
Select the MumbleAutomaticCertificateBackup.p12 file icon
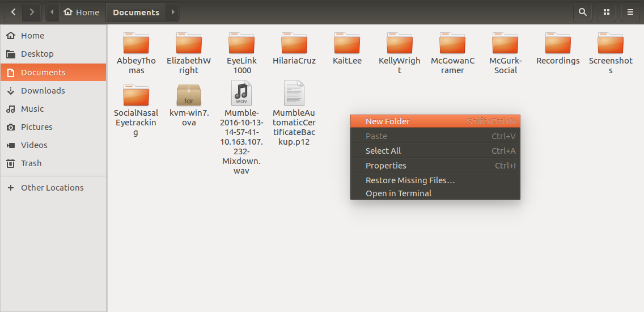pyautogui.click(x=294, y=94)
